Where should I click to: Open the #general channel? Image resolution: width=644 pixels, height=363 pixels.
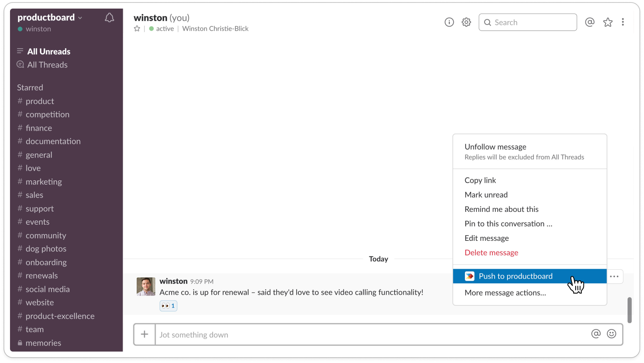coord(35,155)
